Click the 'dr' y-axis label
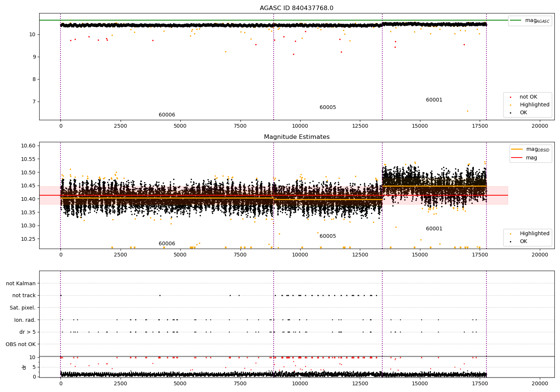Screen dimensions: 560x392 click(x=24, y=367)
